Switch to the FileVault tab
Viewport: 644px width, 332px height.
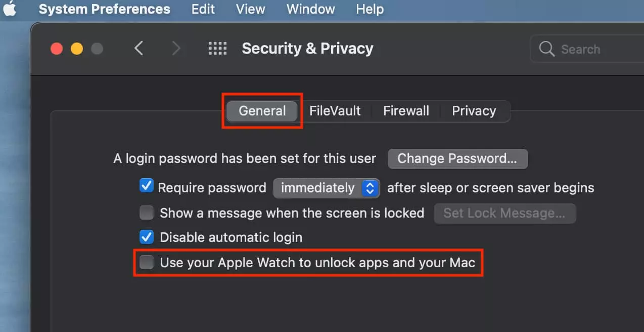335,111
